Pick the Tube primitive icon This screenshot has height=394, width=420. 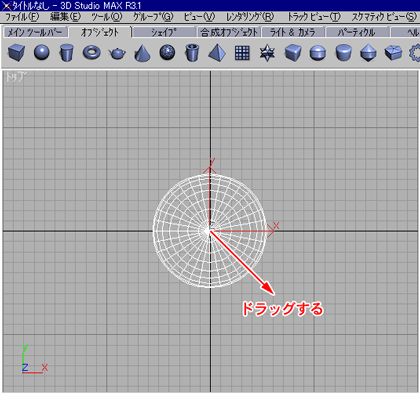[192, 53]
